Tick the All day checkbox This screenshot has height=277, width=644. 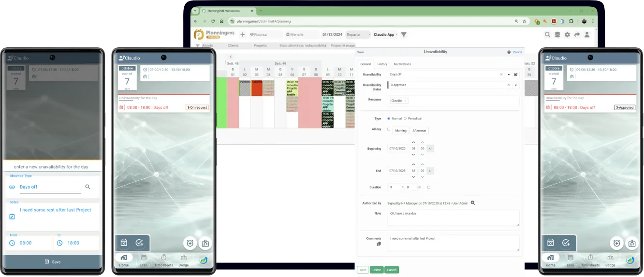click(389, 129)
